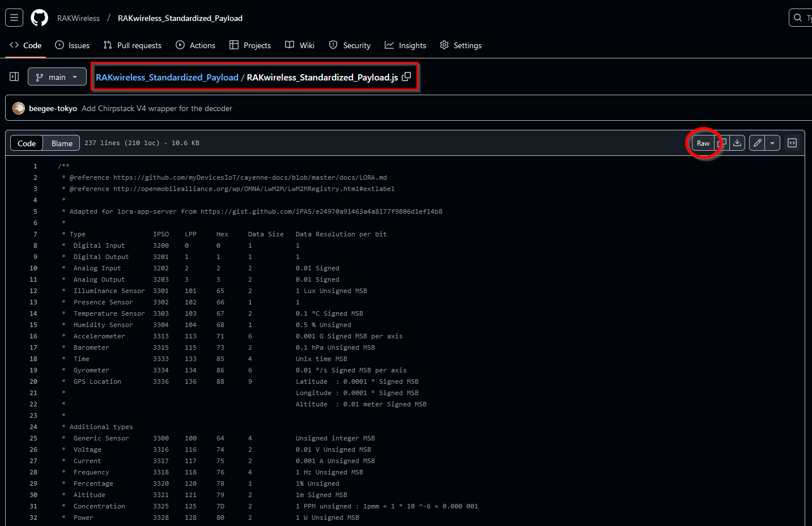Download the raw file
This screenshot has height=526, width=812.
click(x=737, y=143)
